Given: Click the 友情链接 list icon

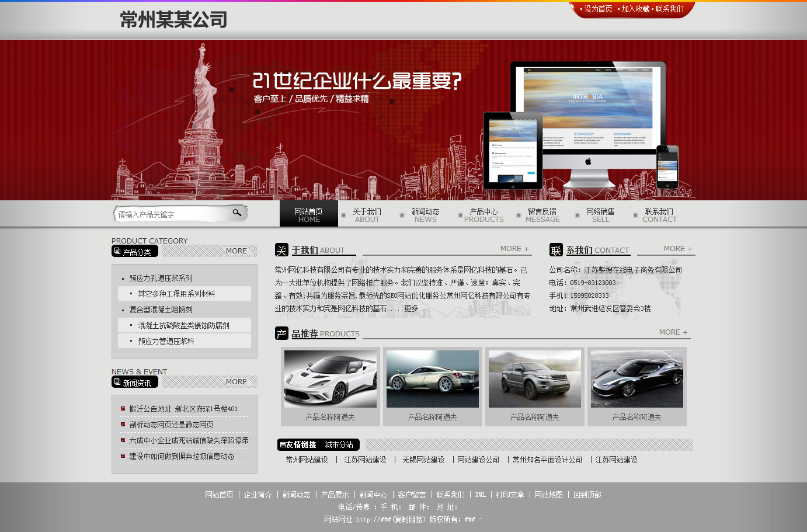Looking at the screenshot, I should point(283,445).
